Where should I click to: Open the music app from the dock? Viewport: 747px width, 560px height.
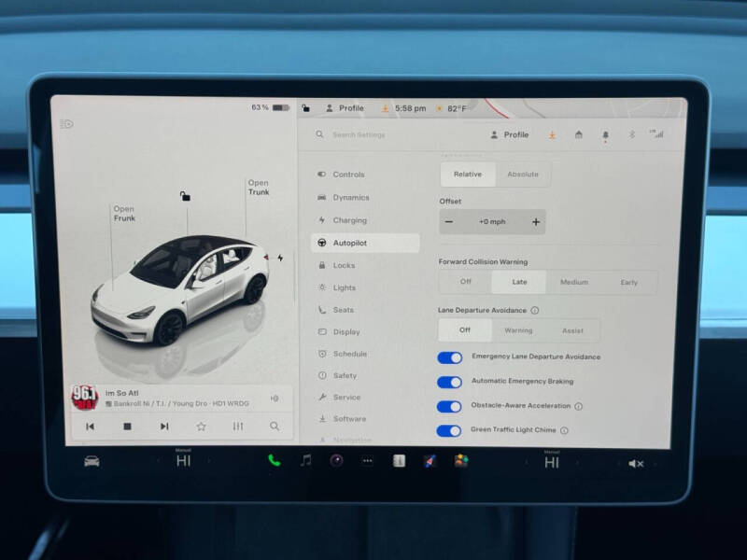[303, 458]
